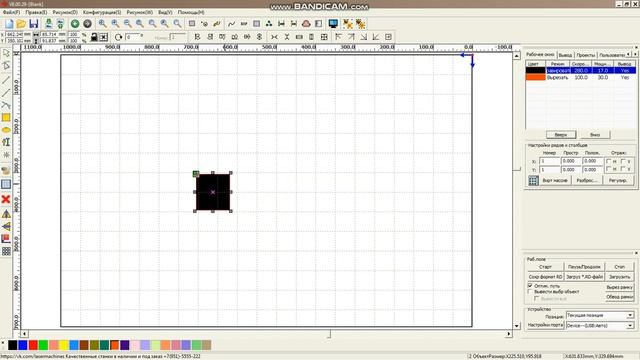Open the Вид(V) menu
Screen dimensions: 640x360
point(165,12)
